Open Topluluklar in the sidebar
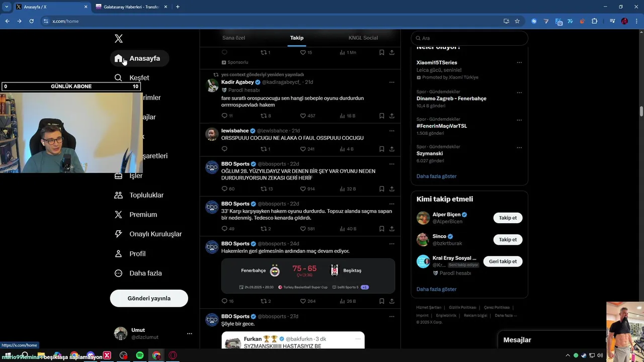This screenshot has width=644, height=362. pos(139,195)
